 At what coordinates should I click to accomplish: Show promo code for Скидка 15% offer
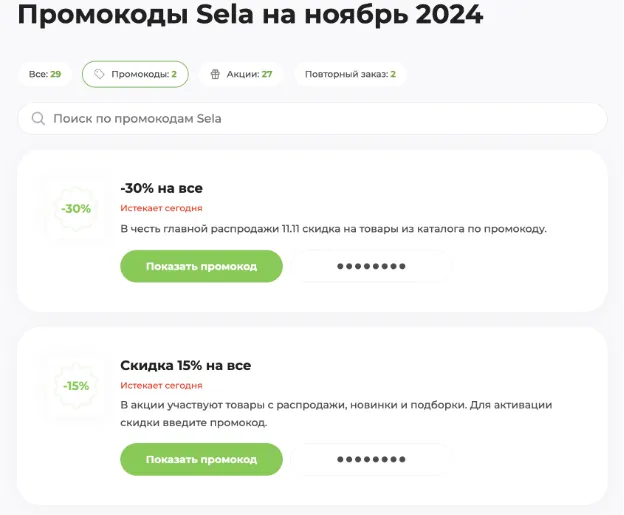click(x=201, y=459)
